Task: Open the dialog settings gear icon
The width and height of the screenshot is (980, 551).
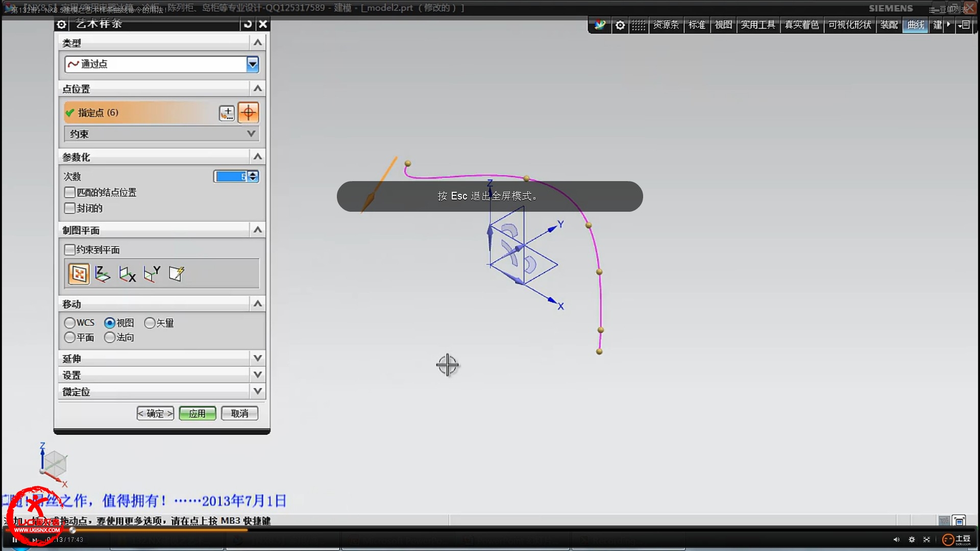Action: click(x=61, y=24)
